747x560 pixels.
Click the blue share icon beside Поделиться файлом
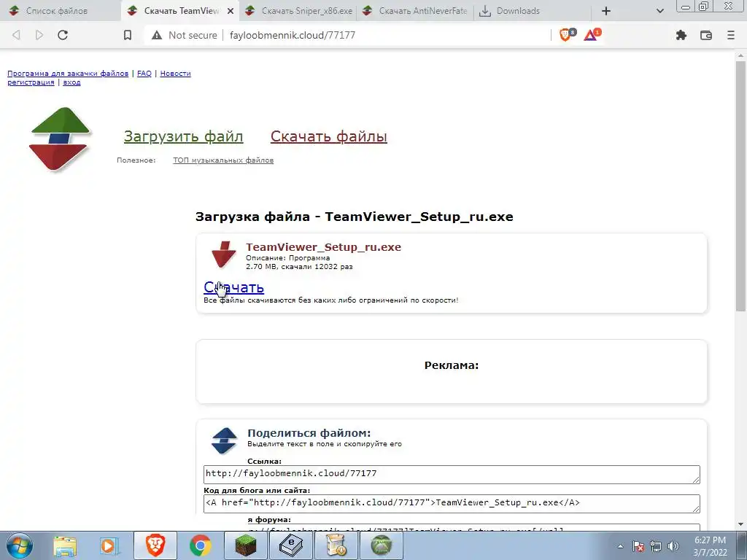[x=224, y=440]
